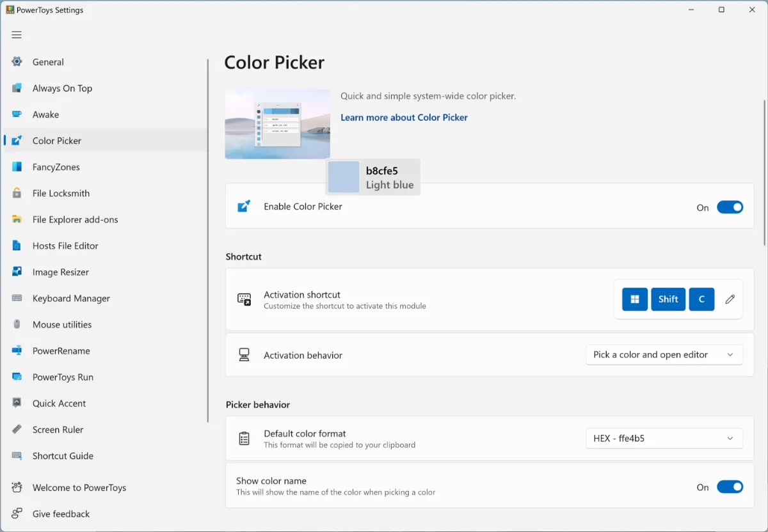This screenshot has height=532, width=768.
Task: Edit activation shortcut with the pencil icon
Action: 730,299
